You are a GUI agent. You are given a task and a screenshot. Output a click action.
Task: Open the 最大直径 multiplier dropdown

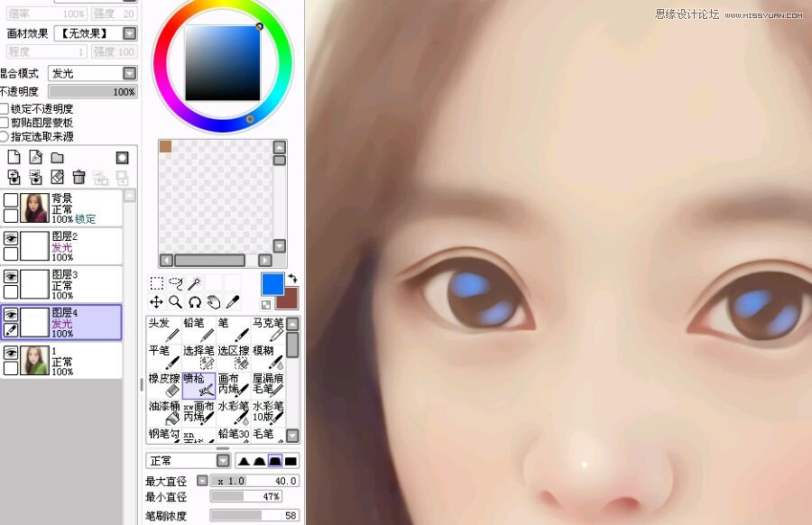click(x=202, y=481)
